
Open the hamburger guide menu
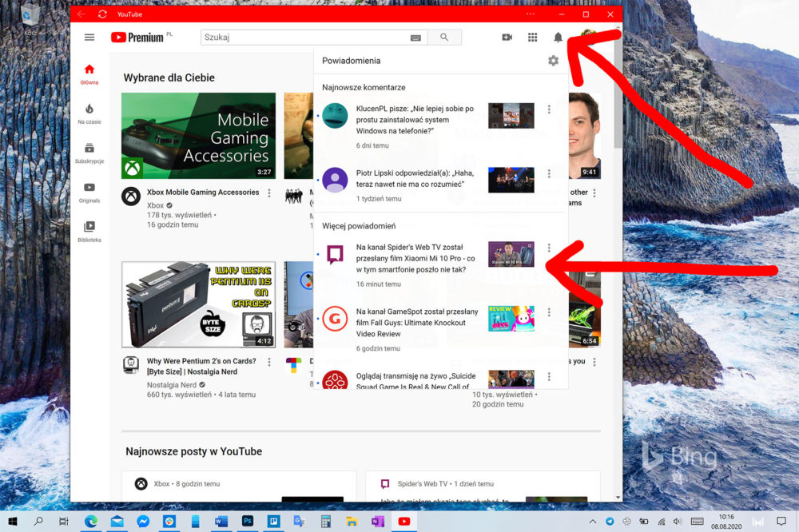[x=89, y=38]
